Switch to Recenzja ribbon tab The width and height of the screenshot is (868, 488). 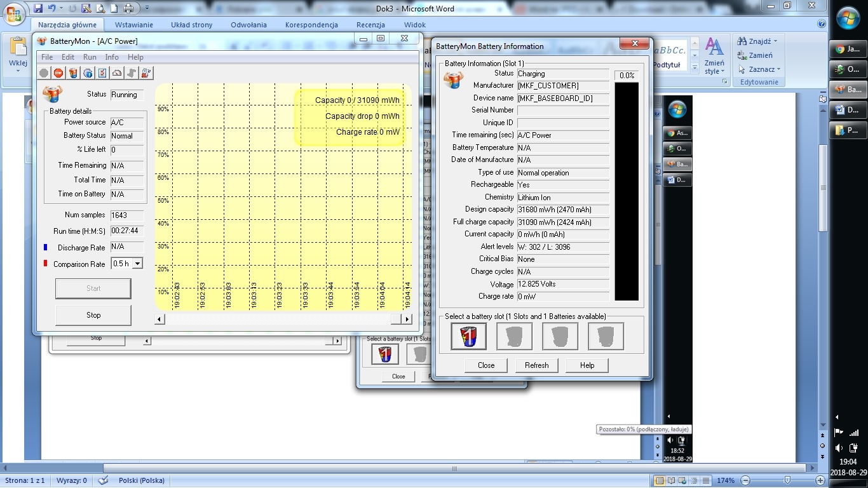pos(370,25)
